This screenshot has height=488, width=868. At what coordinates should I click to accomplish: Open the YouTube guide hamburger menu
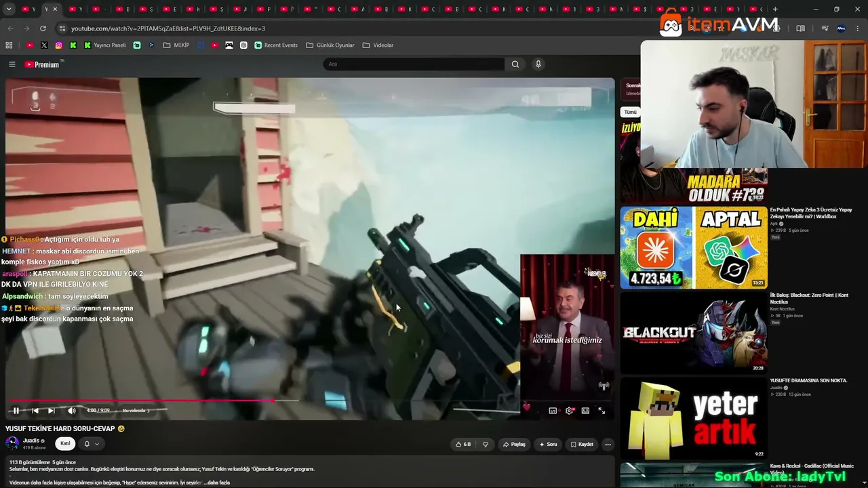(x=12, y=64)
